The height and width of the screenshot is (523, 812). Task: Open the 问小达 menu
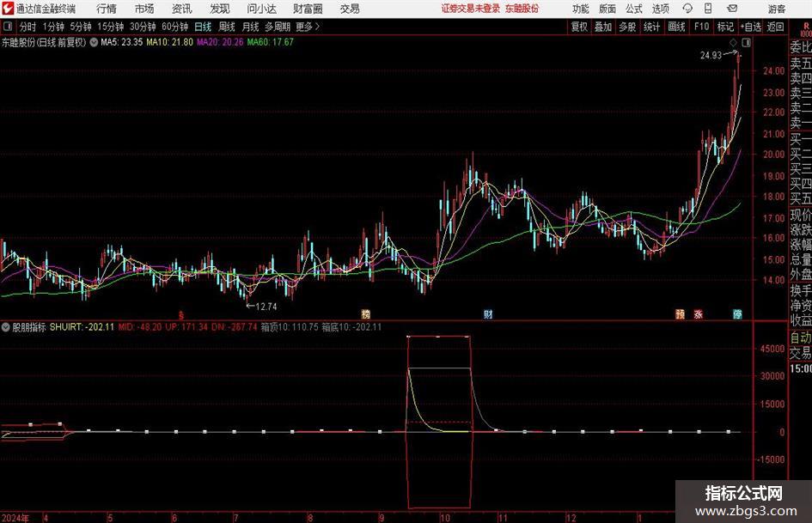tap(261, 9)
